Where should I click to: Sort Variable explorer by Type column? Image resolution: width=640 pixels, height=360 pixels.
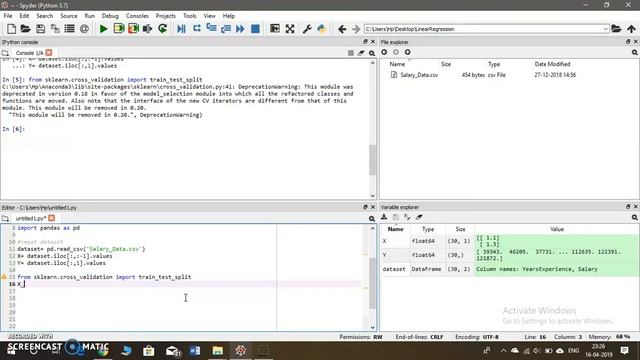tap(428, 229)
